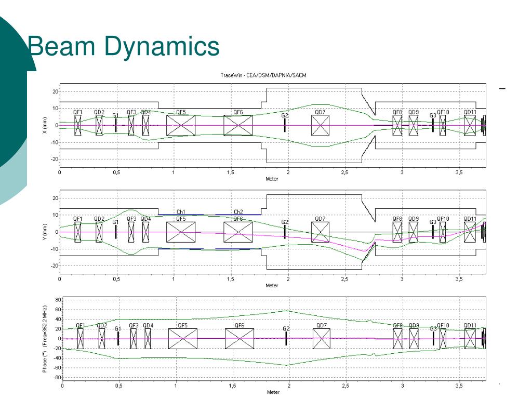The image size is (532, 399).
Task: Select the Ch1 label in Y plot
Action: pos(181,212)
